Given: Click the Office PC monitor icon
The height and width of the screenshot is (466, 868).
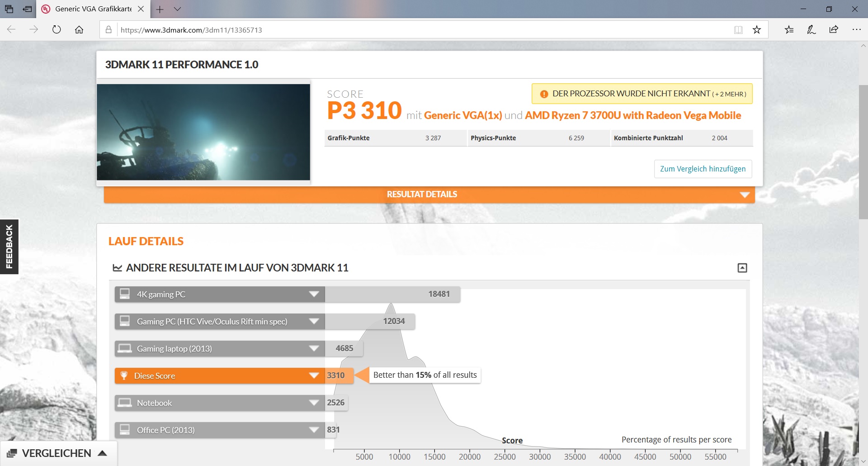Looking at the screenshot, I should coord(125,430).
